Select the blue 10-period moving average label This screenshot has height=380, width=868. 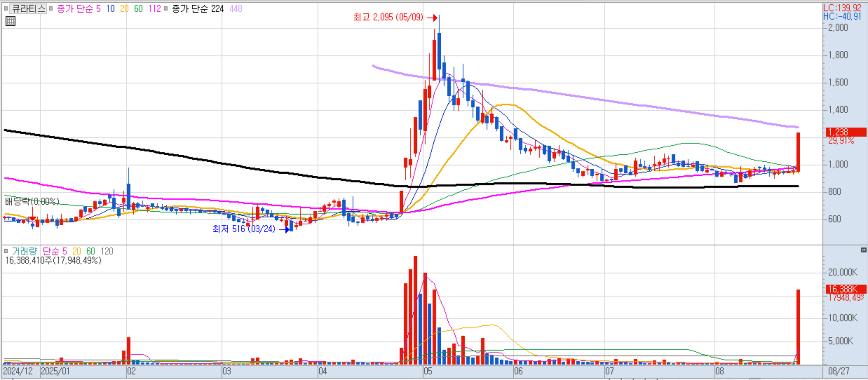tap(110, 8)
